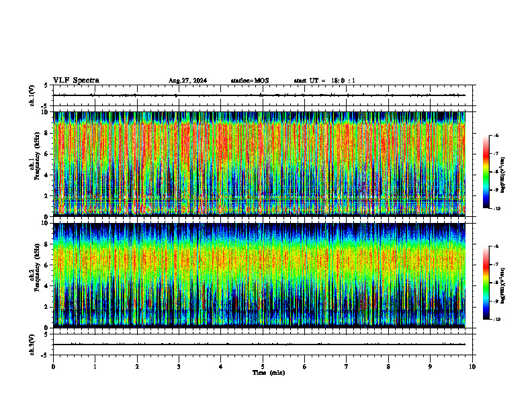Image resolution: width=532 pixels, height=411 pixels.
Task: Click the "ch.1(V)" axis label at top
Action: click(32, 95)
